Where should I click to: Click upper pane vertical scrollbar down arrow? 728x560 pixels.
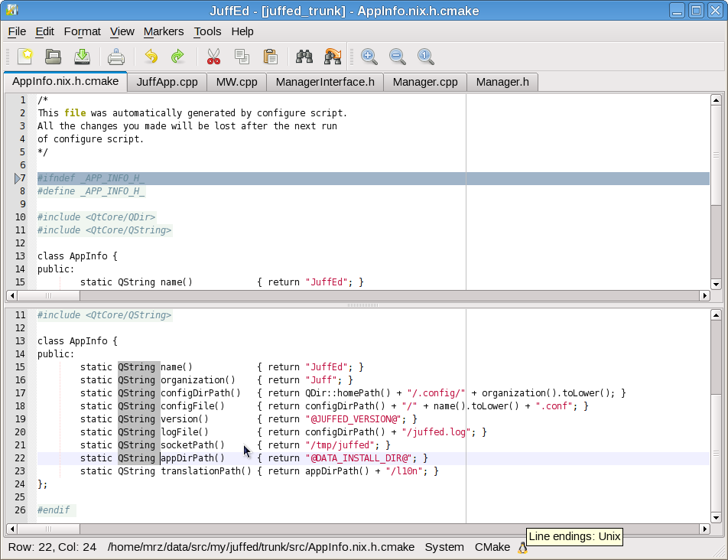[716, 284]
